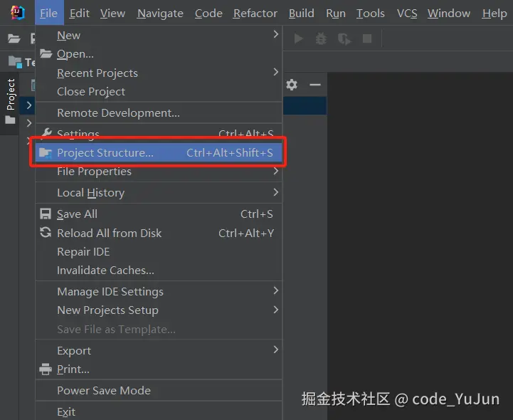Choose Exit from the File menu
The image size is (513, 420).
click(159, 411)
